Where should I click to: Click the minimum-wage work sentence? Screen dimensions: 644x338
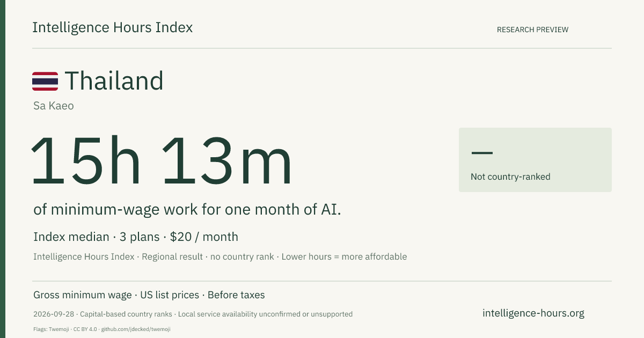click(187, 210)
